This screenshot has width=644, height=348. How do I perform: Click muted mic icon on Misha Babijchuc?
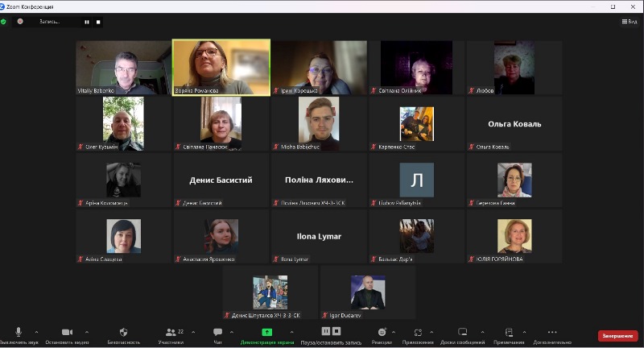[275, 147]
